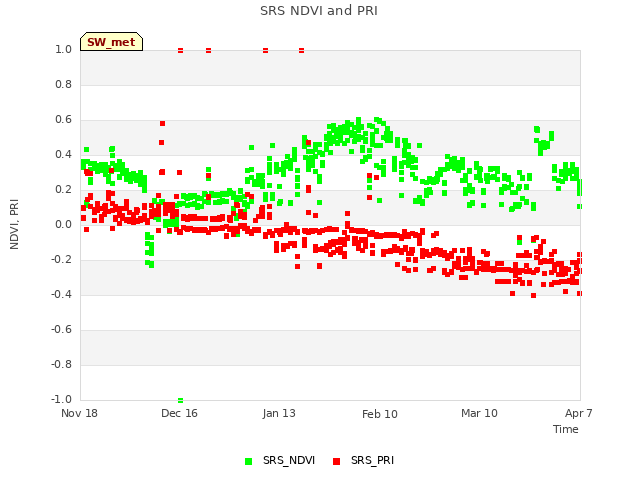Viewport: 640px width, 480px height.
Task: Click the SW_met site label tag
Action: click(x=111, y=42)
